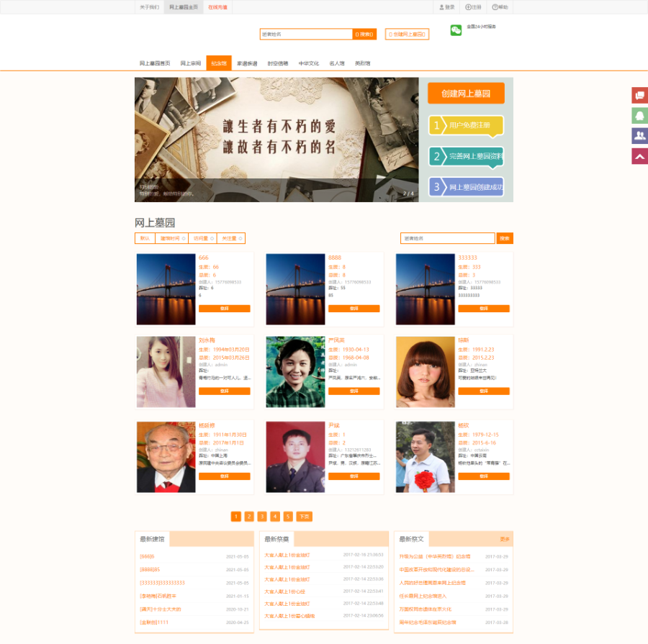This screenshot has height=644, width=648.
Task: Go to 英烈馆 nav tab
Action: [x=362, y=63]
